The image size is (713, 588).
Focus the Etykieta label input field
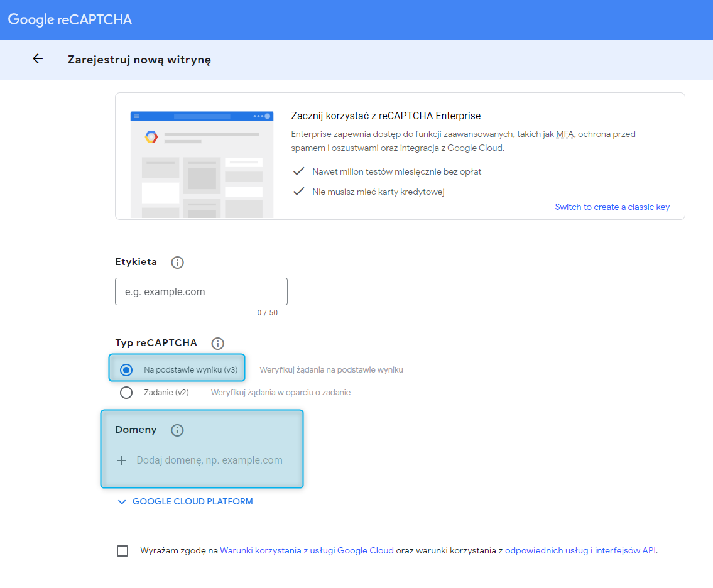click(202, 291)
